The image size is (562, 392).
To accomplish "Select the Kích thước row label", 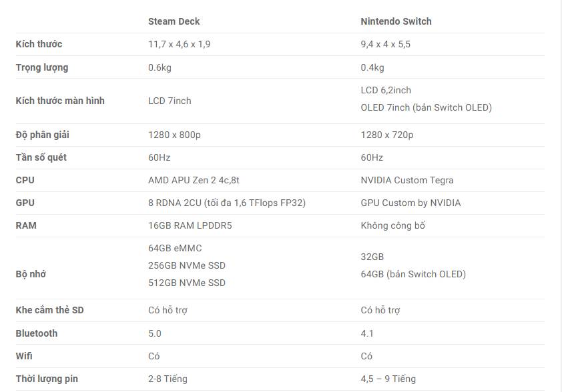I will (39, 44).
